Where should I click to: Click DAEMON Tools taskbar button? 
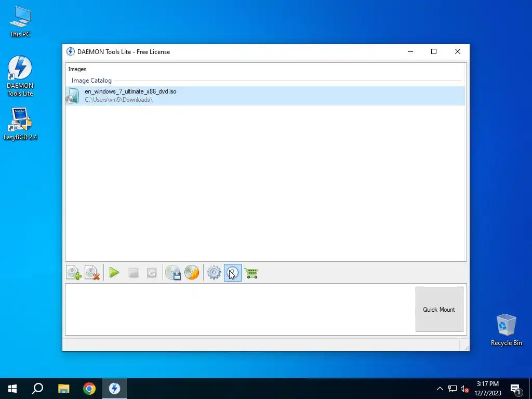pos(115,389)
